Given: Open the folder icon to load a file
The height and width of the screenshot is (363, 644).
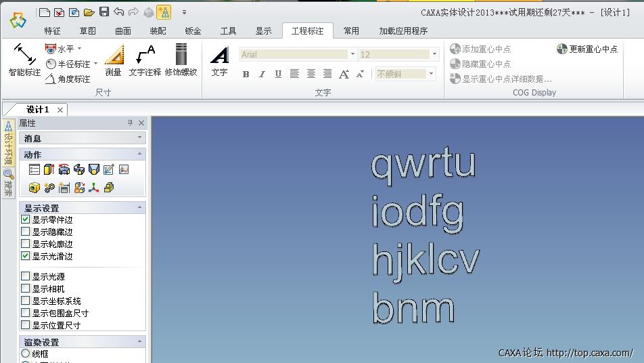Looking at the screenshot, I should [x=89, y=12].
